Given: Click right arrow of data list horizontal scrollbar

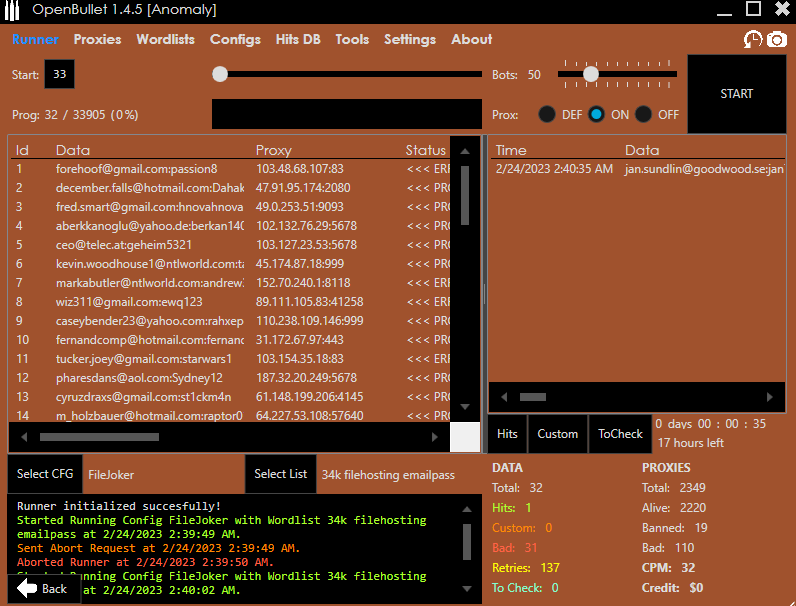Looking at the screenshot, I should pos(435,437).
